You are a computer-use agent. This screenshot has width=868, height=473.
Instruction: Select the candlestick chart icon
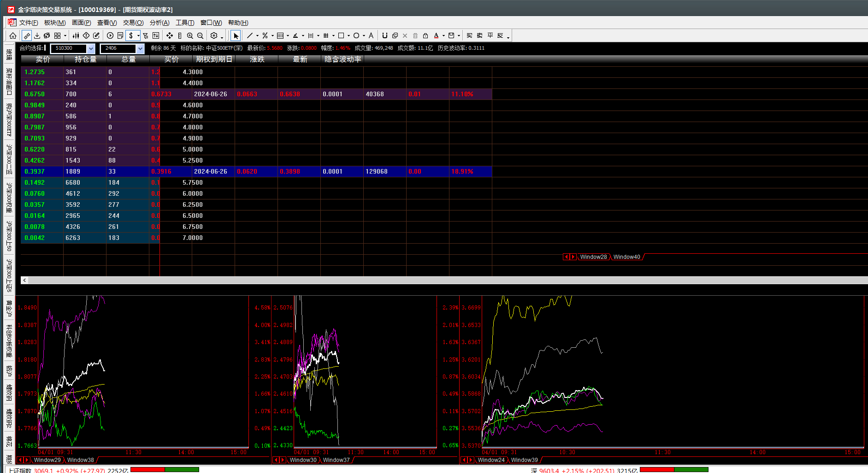point(76,35)
